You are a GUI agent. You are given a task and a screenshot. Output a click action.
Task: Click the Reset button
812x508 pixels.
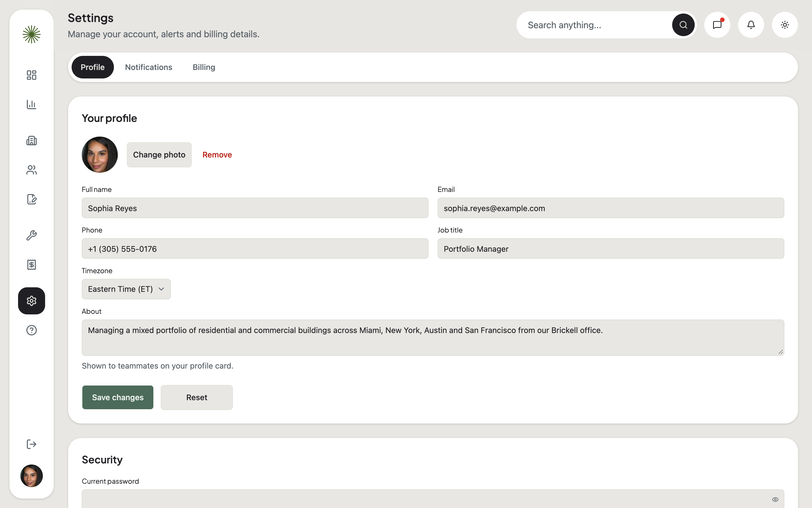(197, 397)
